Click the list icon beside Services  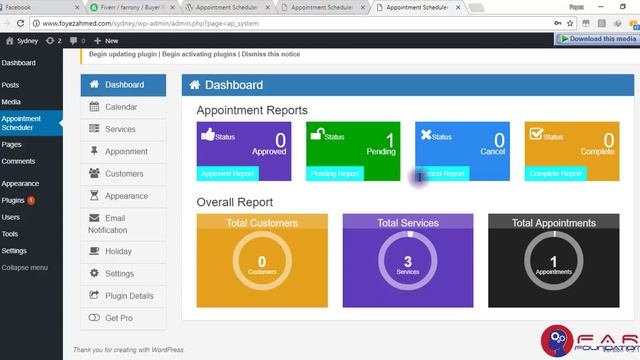tap(94, 129)
